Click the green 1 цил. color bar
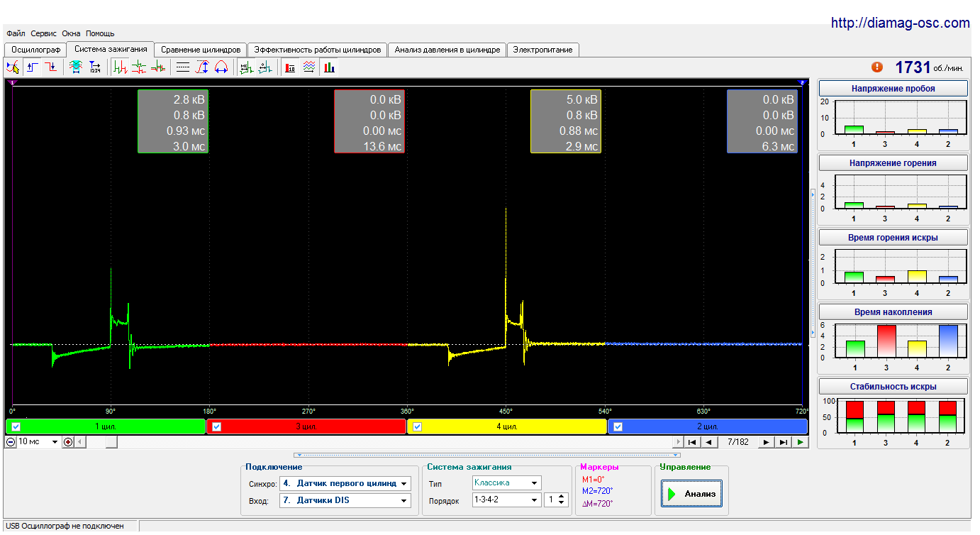Image resolution: width=980 pixels, height=535 pixels. pyautogui.click(x=106, y=426)
